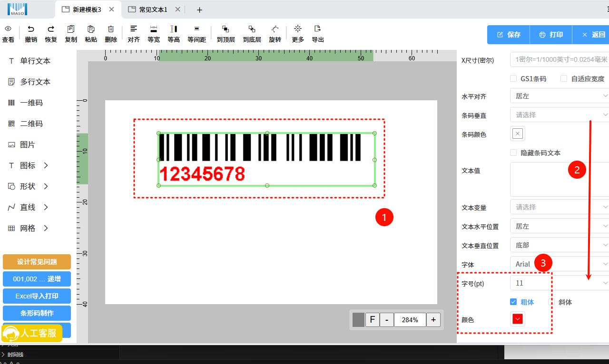The image size is (609, 364).
Task: Click the text value (文本值) input area
Action: pos(560,179)
